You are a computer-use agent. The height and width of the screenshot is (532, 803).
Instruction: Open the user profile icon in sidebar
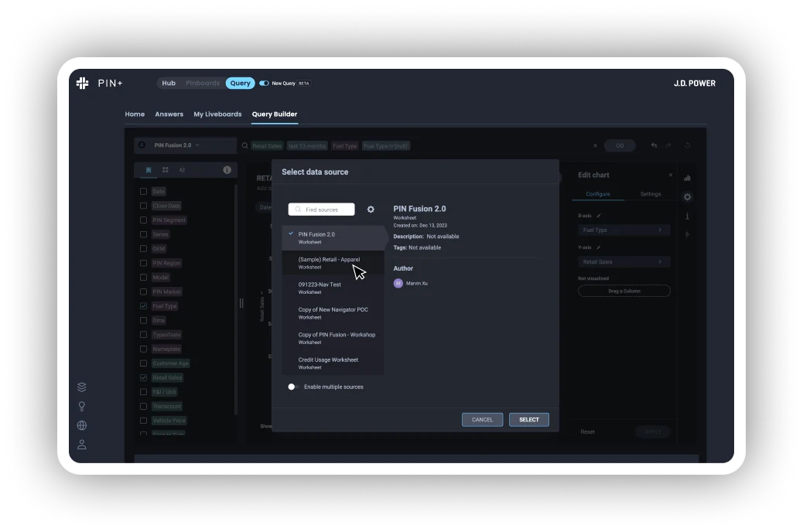pos(82,444)
